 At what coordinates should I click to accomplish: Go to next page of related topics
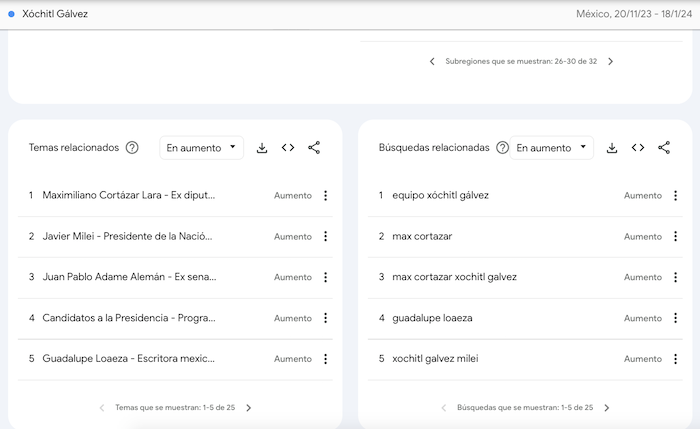tap(249, 408)
